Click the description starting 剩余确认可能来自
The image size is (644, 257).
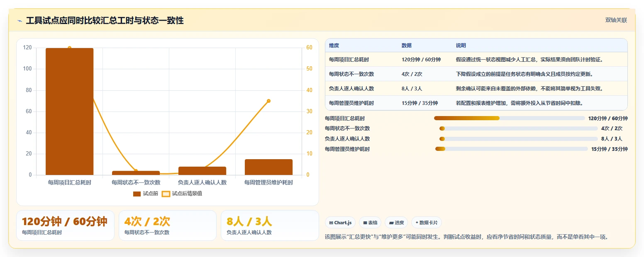click(x=529, y=89)
